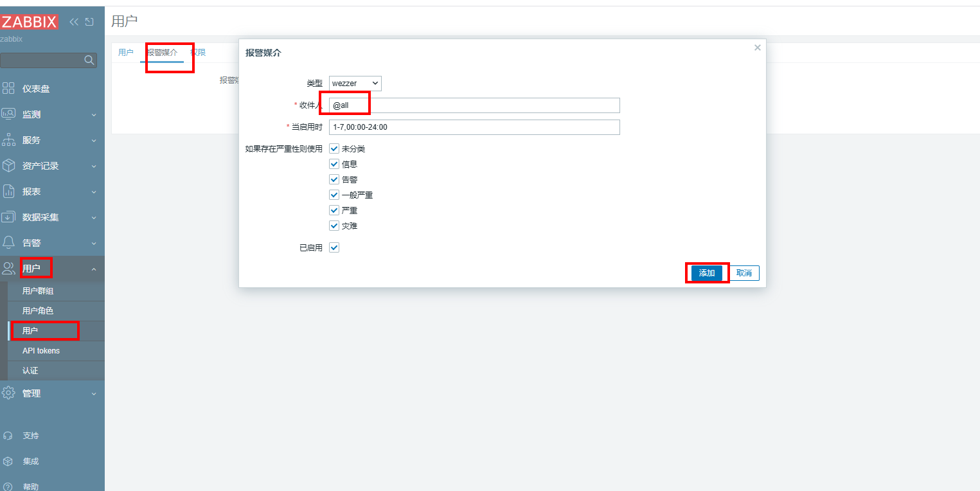This screenshot has height=491, width=980.
Task: Open 用户群组 submenu item
Action: tap(55, 291)
